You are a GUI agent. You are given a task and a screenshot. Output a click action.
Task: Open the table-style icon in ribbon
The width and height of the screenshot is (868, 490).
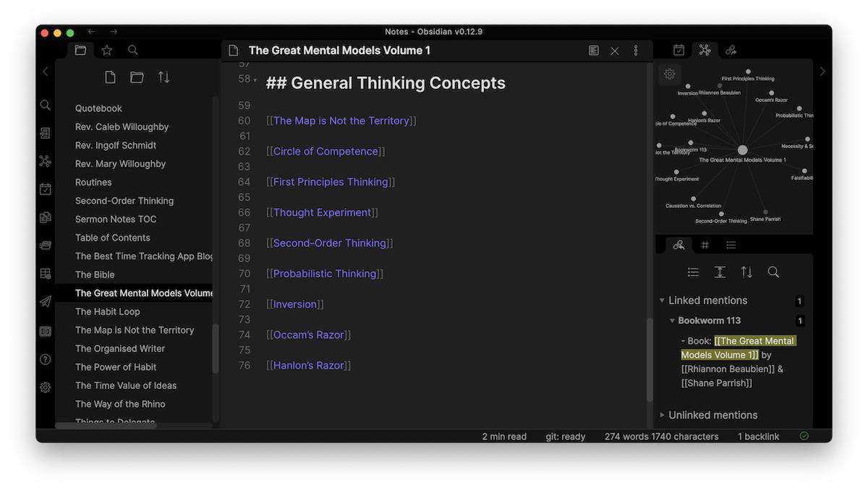tap(46, 274)
